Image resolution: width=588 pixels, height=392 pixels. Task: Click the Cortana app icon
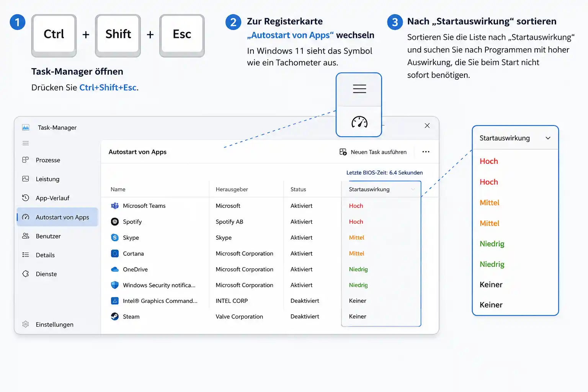coord(115,253)
